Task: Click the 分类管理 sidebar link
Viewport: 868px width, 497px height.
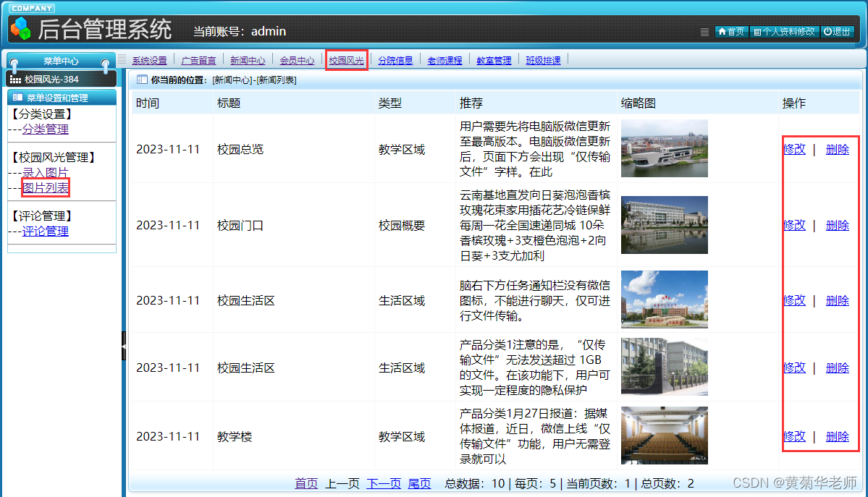Action: click(x=46, y=129)
